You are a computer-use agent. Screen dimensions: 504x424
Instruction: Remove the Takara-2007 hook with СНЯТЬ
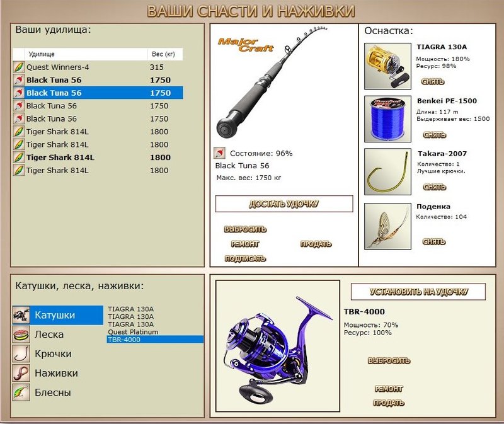coord(434,187)
